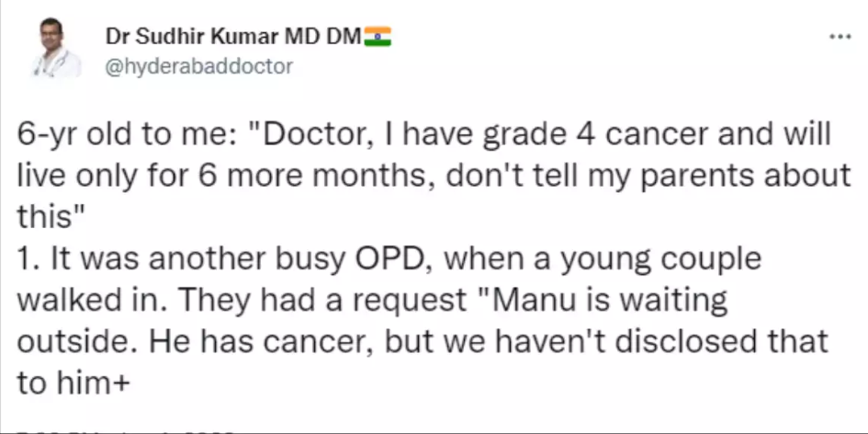Click the Indian flag emoji beside the name

pos(378,37)
